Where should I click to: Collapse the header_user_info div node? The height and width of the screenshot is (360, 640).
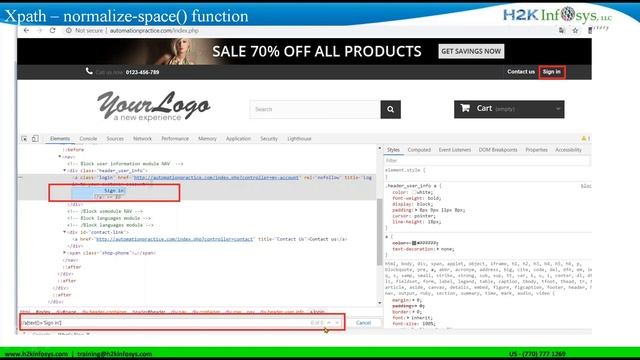click(64, 170)
